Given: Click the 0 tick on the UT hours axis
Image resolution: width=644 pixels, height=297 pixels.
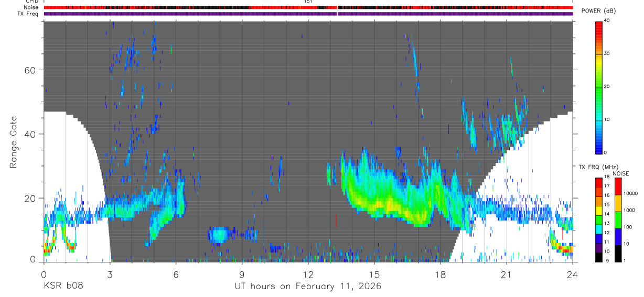Looking at the screenshot, I should click(44, 274).
